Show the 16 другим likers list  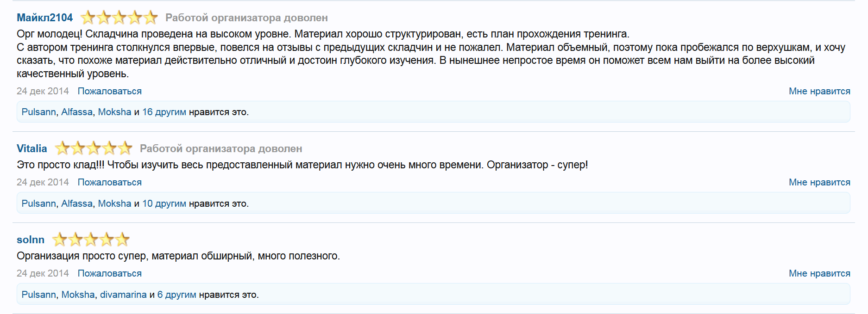164,112
